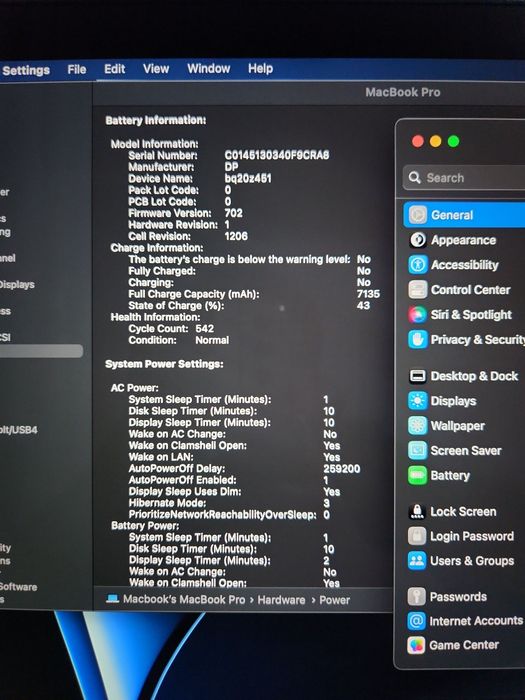Open the Login Password icon
Screen dimensions: 525x700
417,536
